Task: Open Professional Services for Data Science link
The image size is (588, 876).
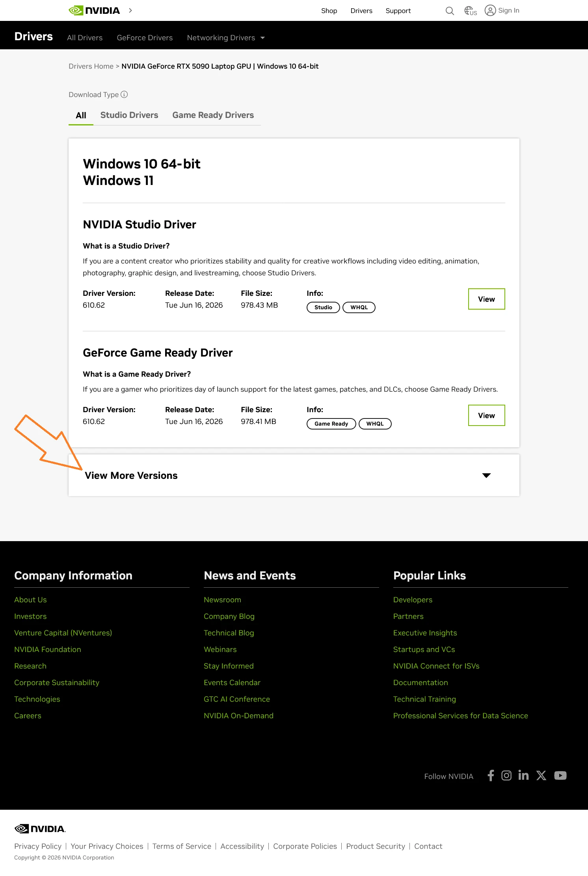Action: click(x=460, y=715)
